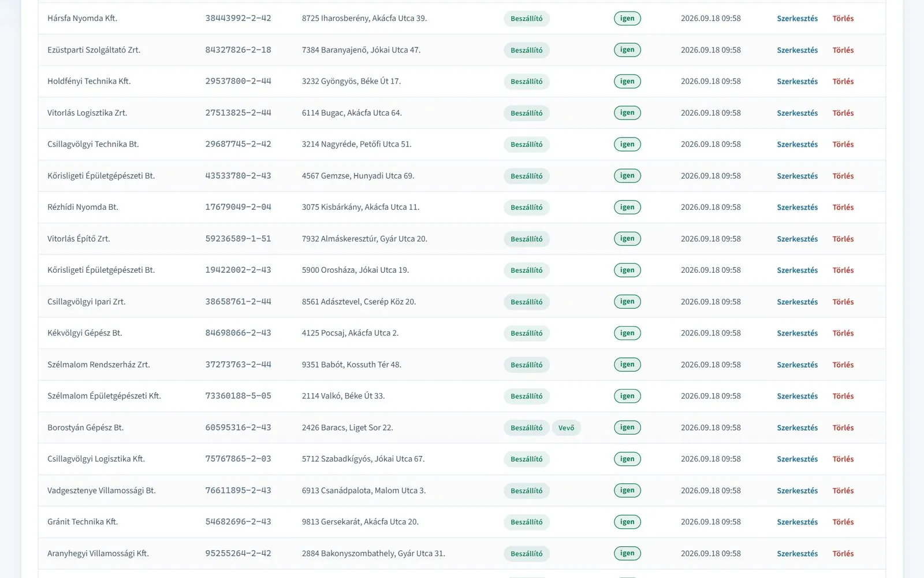Click Törlés for the Gemzse Kőrisligeti Épületgépészeti row

point(843,176)
